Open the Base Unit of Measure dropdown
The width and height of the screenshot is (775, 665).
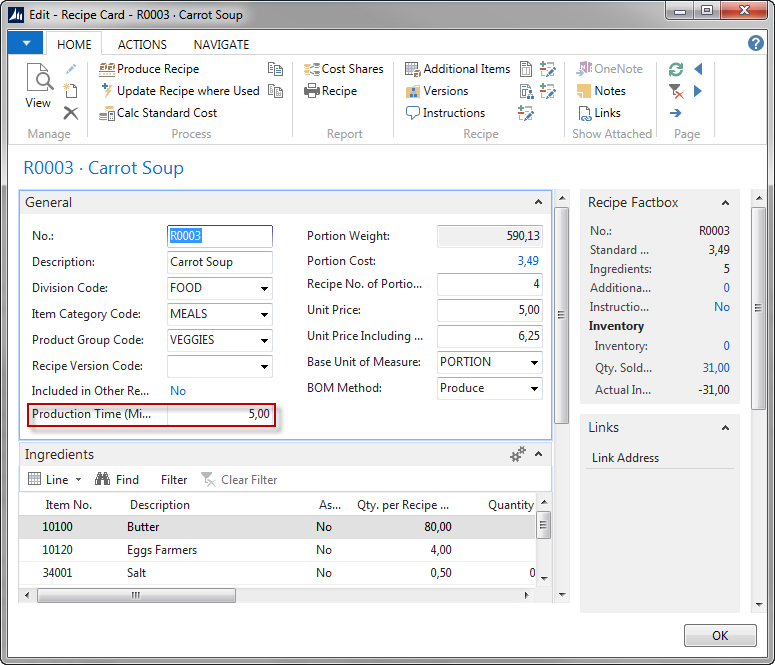(x=534, y=362)
